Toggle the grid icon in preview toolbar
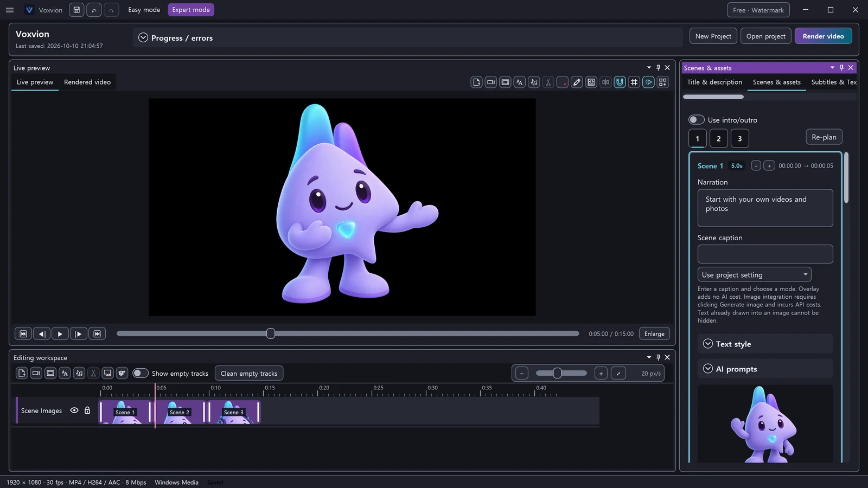This screenshot has width=868, height=488. [x=634, y=82]
